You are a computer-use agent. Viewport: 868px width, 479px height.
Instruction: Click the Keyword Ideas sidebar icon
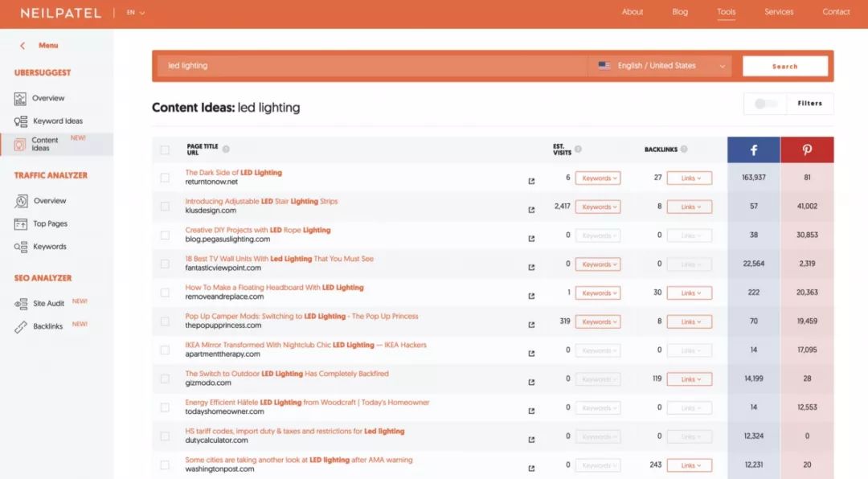click(x=20, y=121)
